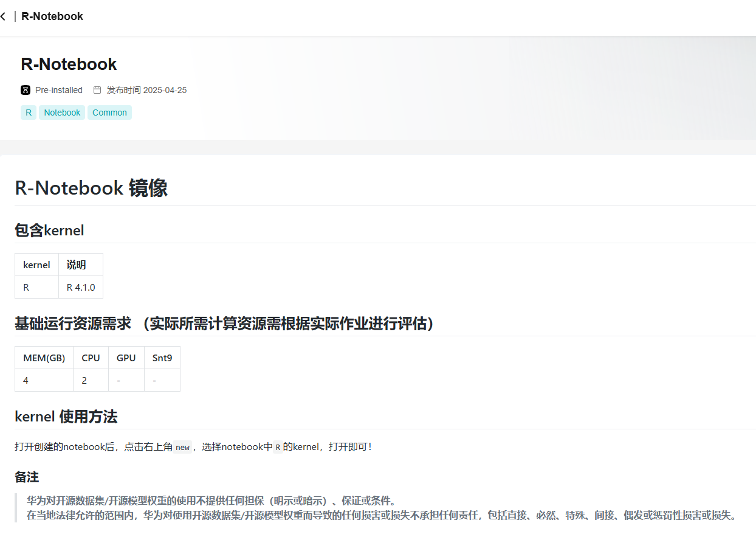The width and height of the screenshot is (756, 537).
Task: Click the calendar icon beside 发布时间
Action: [x=97, y=90]
